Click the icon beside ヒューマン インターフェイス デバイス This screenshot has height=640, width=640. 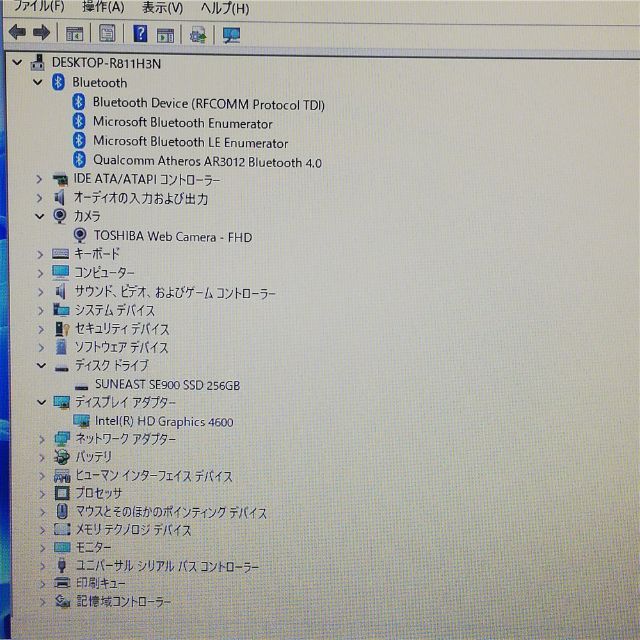(x=62, y=476)
